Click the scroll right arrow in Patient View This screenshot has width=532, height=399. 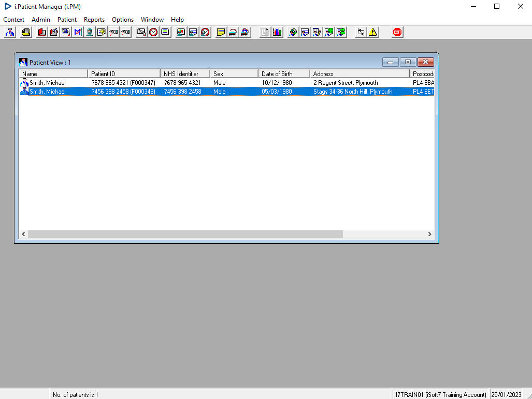(430, 234)
